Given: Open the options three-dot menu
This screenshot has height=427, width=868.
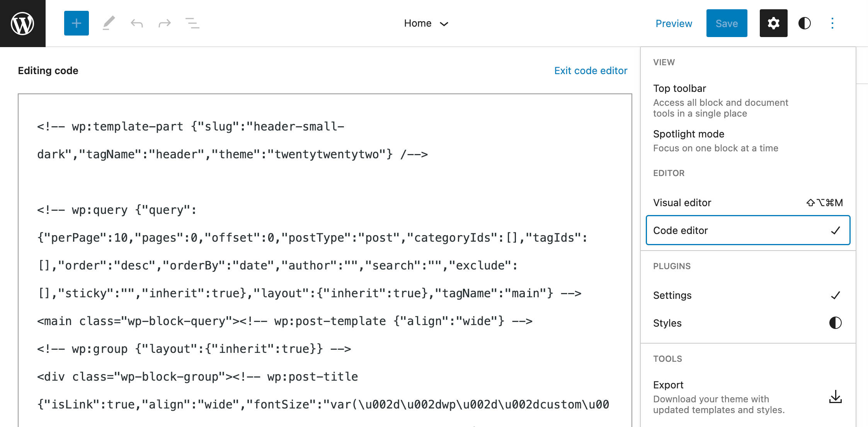Looking at the screenshot, I should click(832, 23).
